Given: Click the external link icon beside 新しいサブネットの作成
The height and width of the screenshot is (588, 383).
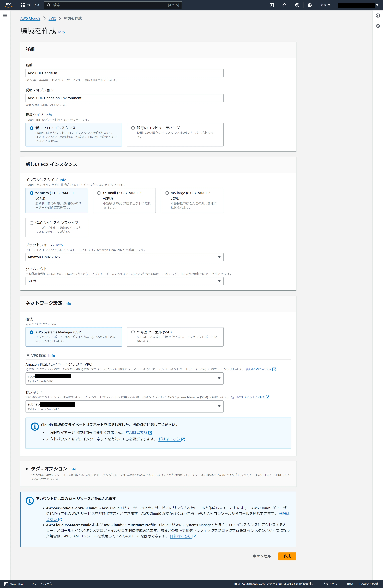Looking at the screenshot, I should coord(267,397).
